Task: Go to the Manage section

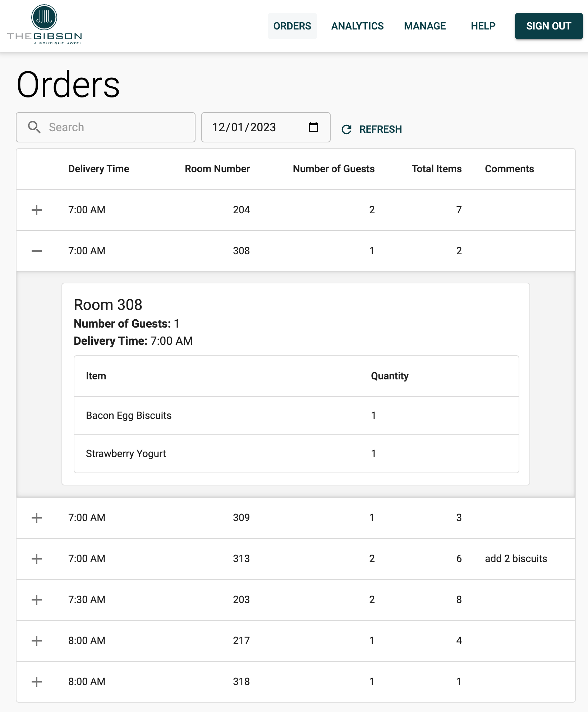Action: click(425, 26)
